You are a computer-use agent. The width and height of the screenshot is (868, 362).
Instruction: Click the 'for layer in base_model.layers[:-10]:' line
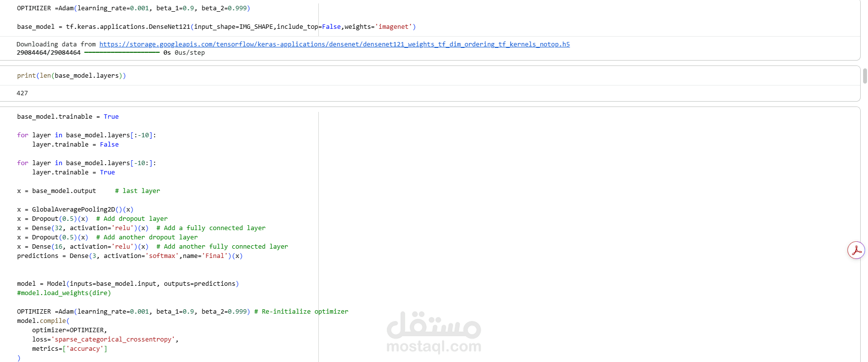87,135
